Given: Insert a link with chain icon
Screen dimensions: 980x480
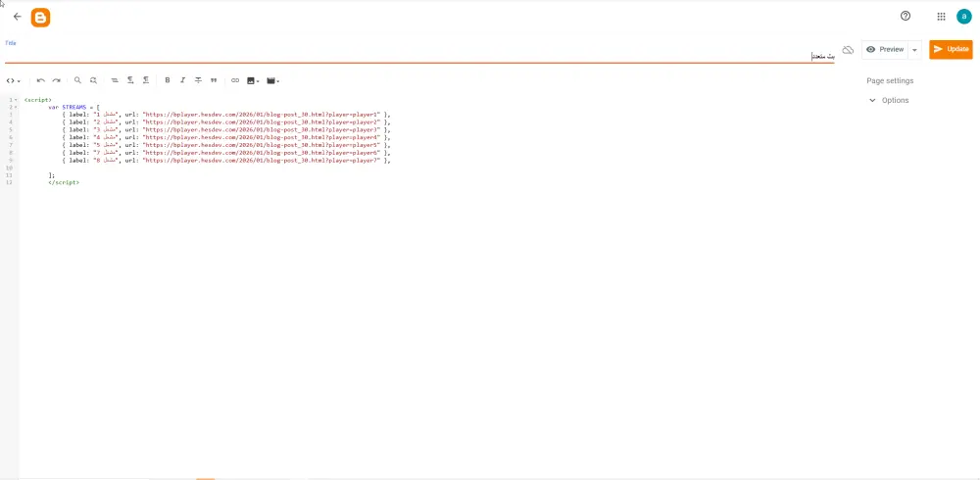Looking at the screenshot, I should click(235, 80).
